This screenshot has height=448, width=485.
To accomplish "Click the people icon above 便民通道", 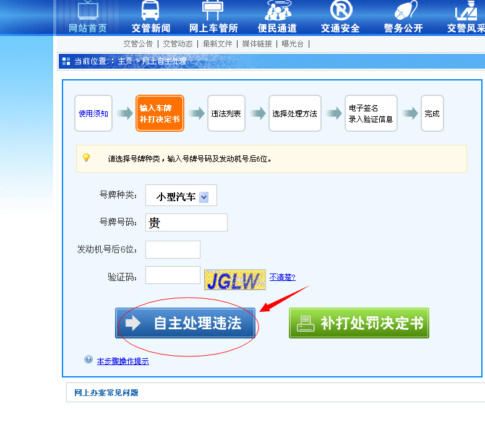I will (x=278, y=10).
